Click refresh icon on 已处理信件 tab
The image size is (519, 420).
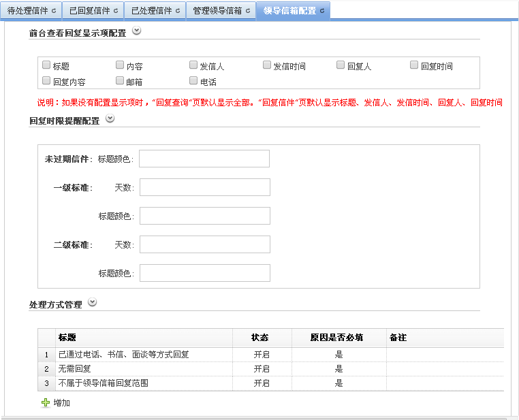tap(177, 11)
